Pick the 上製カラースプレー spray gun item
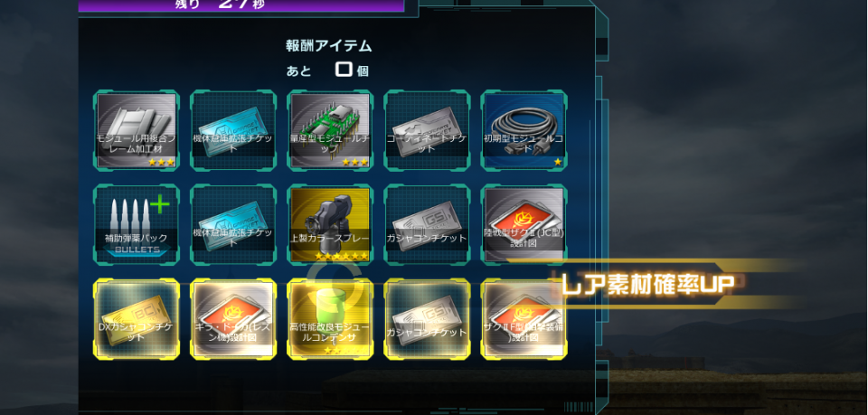This screenshot has height=415, width=868. [x=330, y=224]
